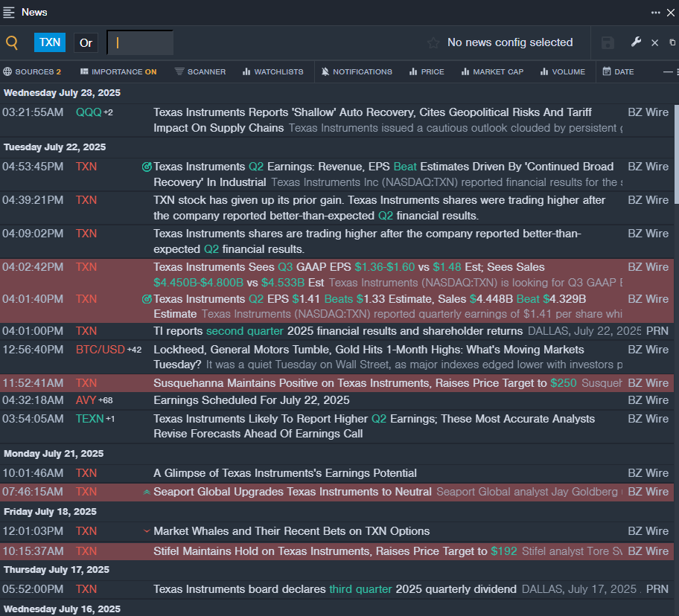This screenshot has height=616, width=679.
Task: Click the earnings icon beside Q2 EPS $1.41 headline
Action: (x=147, y=299)
